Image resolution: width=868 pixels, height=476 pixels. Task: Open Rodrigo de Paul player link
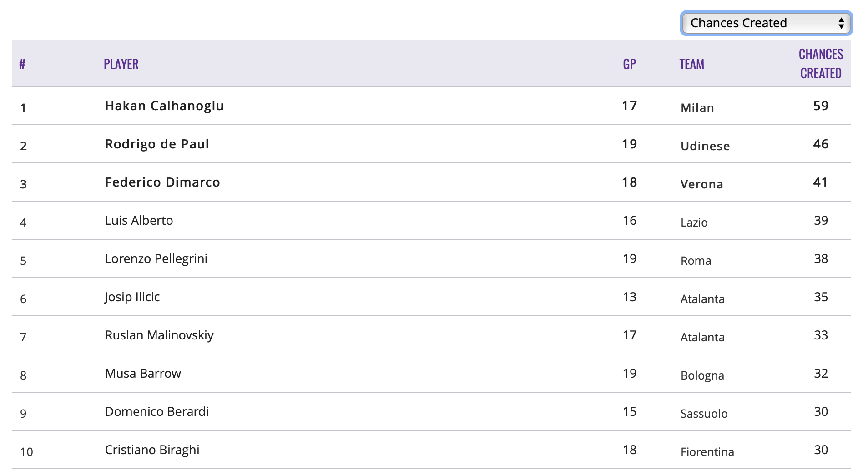click(157, 144)
